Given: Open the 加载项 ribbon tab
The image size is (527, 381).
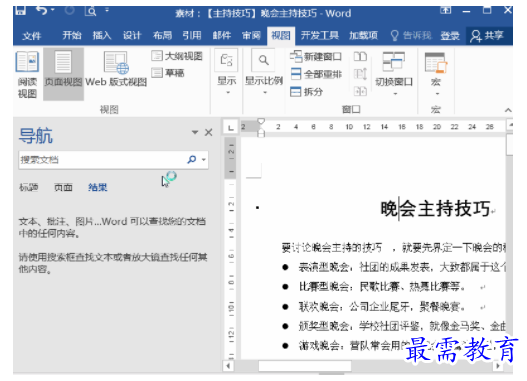Looking at the screenshot, I should coord(363,35).
